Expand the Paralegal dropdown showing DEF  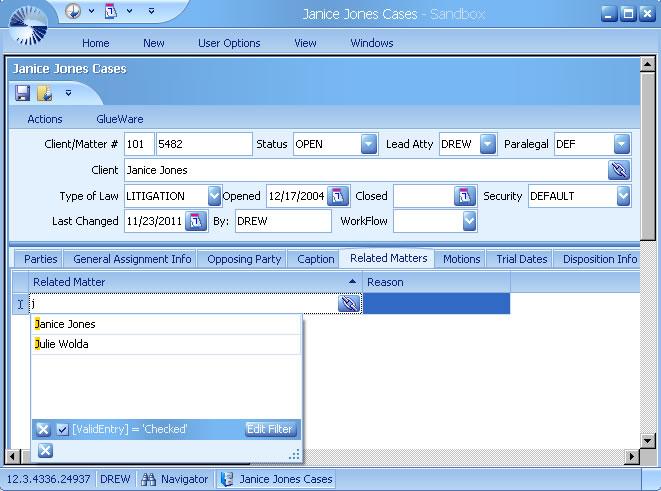point(622,144)
